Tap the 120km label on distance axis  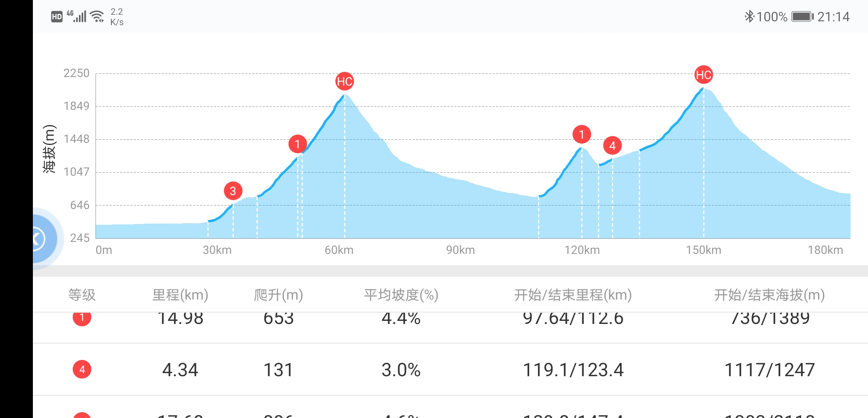(582, 250)
